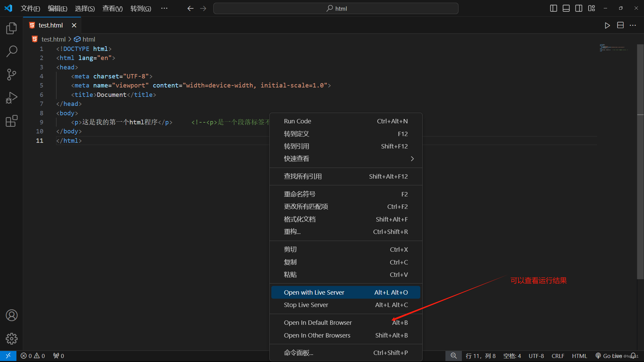The image size is (644, 362).
Task: Open Run and Debug view
Action: pos(11,98)
